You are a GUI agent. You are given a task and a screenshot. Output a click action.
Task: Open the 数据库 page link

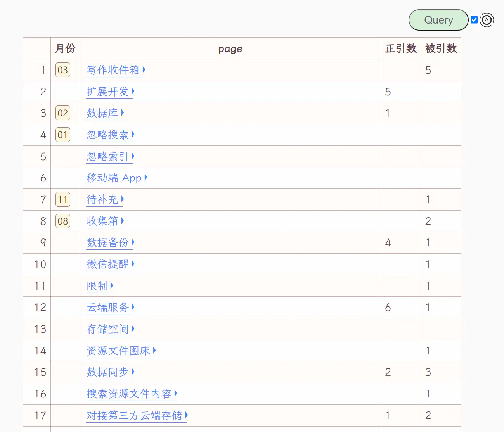tap(102, 113)
